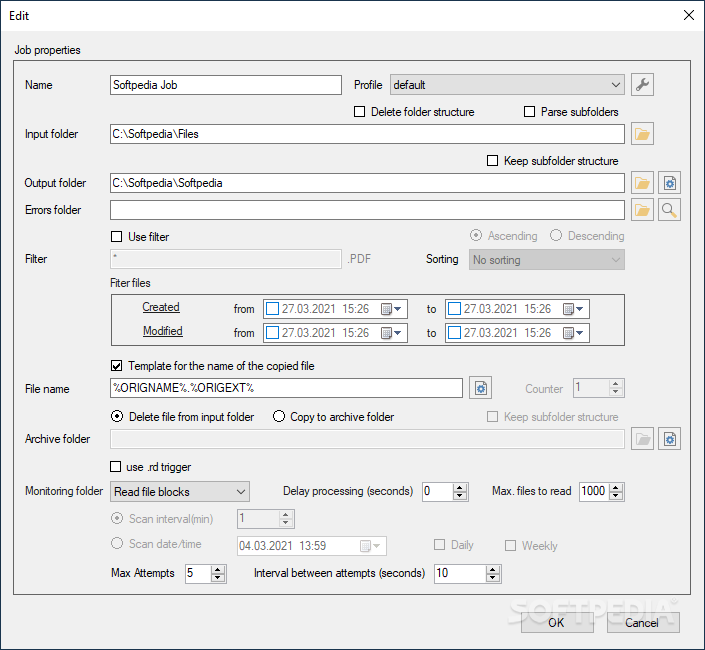Open Monitoring folder Read file blocks dropdown
Viewport: 705px width, 650px height.
pos(180,492)
